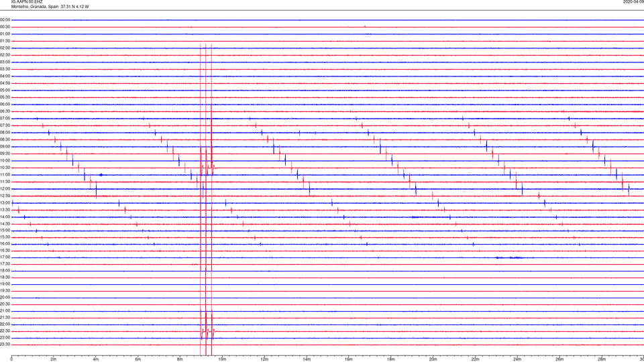Select the 15:30 trace time label

5,237
